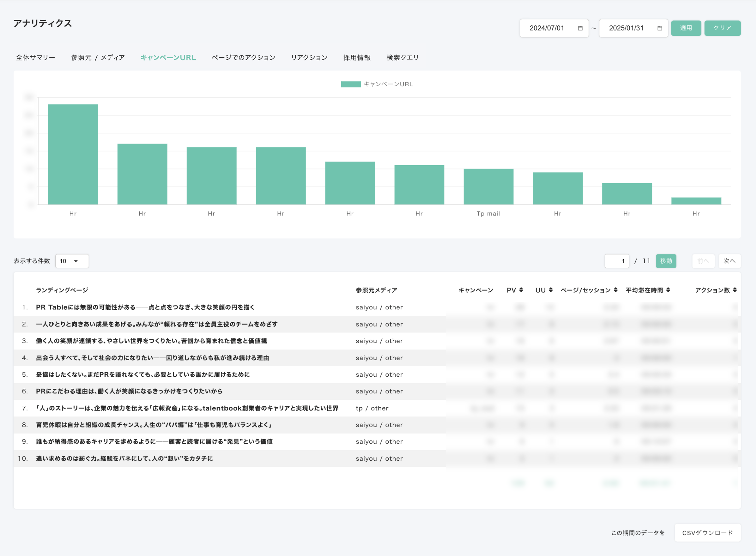This screenshot has width=756, height=556.
Task: Sort by 平均滞在時間 column arrows
Action: tap(668, 290)
